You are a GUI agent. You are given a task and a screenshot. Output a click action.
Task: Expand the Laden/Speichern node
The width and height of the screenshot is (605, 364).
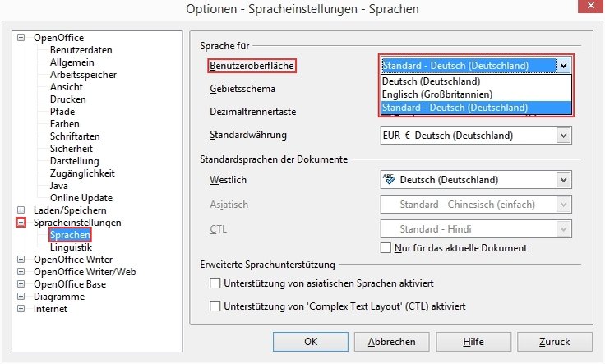click(x=21, y=210)
